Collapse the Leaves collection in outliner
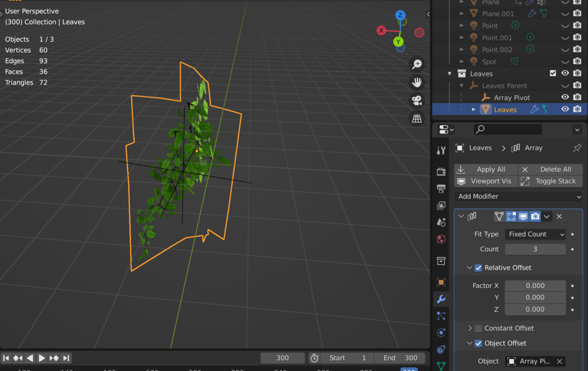Screen dimensions: 588x371 click(x=449, y=74)
